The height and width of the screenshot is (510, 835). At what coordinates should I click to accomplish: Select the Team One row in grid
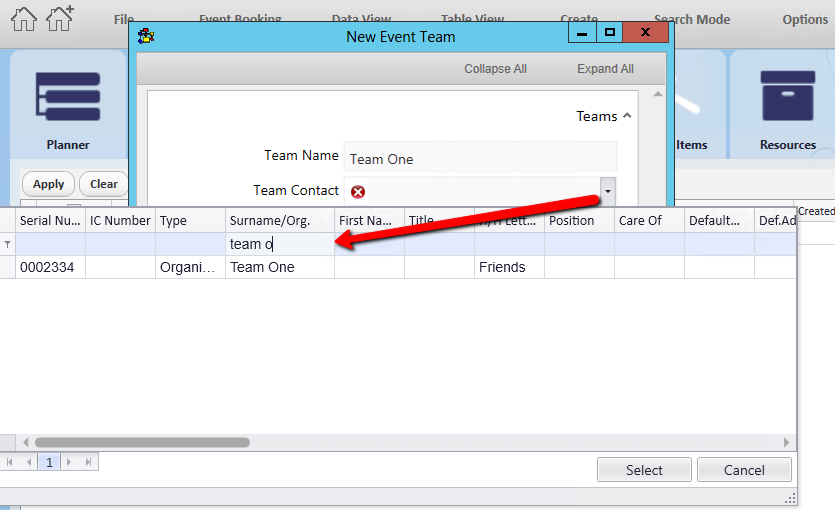pos(264,267)
